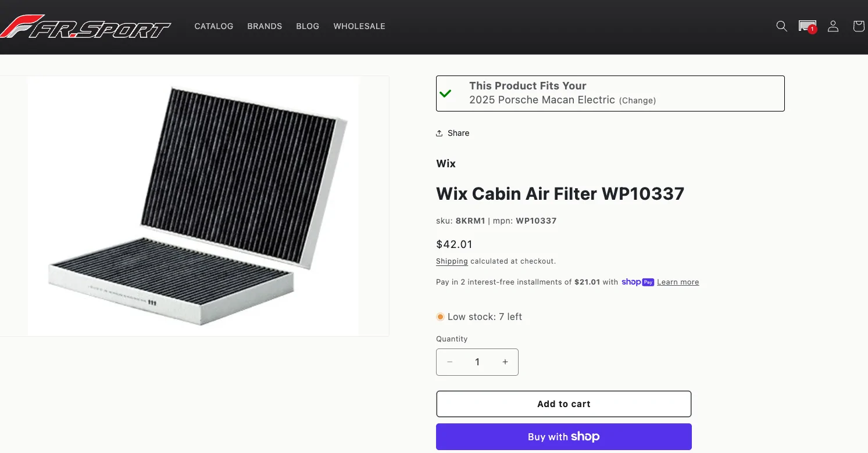Viewport: 868px width, 453px height.
Task: Open the search panel
Action: coord(781,26)
